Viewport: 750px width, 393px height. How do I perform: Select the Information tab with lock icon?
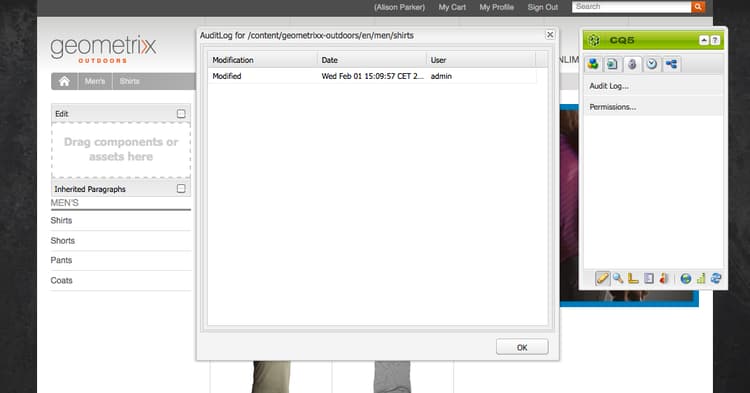pyautogui.click(x=632, y=64)
